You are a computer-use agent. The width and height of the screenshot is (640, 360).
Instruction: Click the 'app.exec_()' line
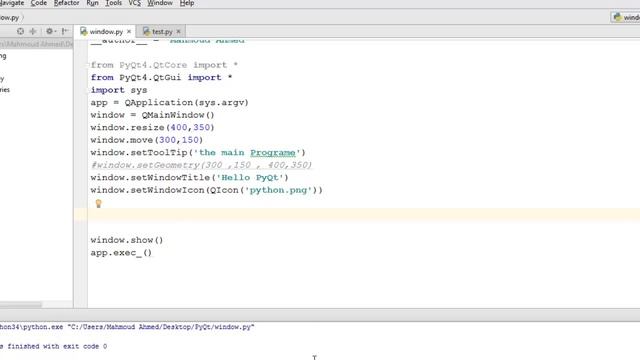coord(121,253)
